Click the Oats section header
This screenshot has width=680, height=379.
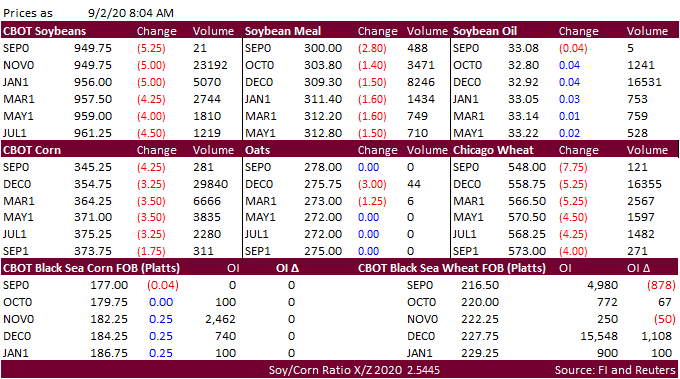[x=258, y=150]
